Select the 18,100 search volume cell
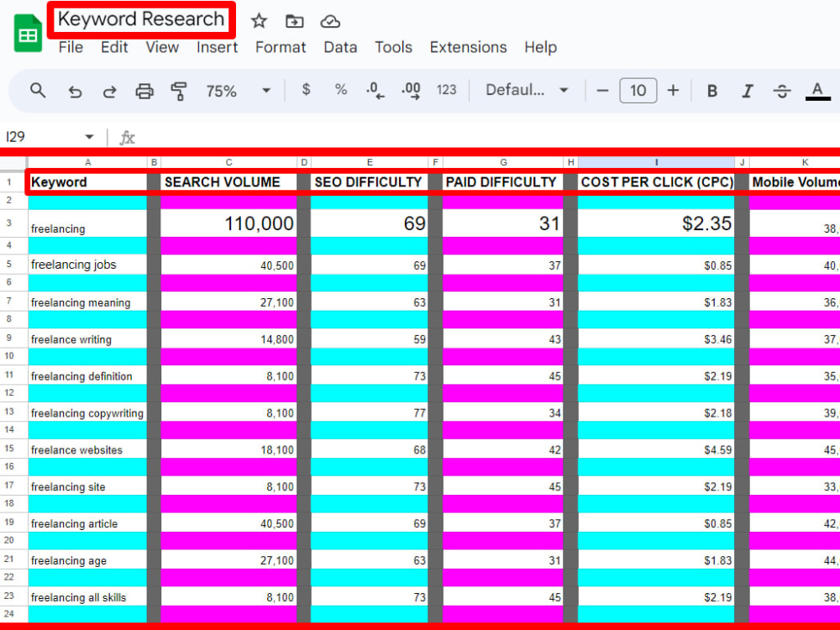The height and width of the screenshot is (630, 840). click(x=228, y=449)
